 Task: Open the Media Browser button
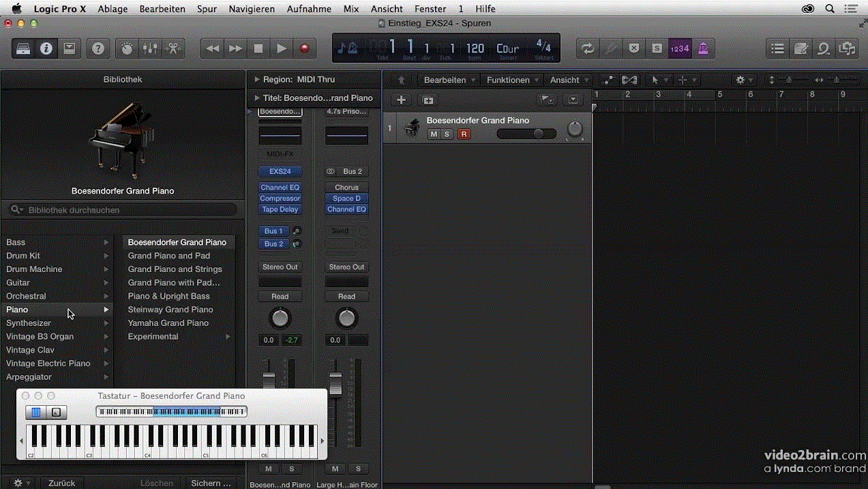point(847,48)
